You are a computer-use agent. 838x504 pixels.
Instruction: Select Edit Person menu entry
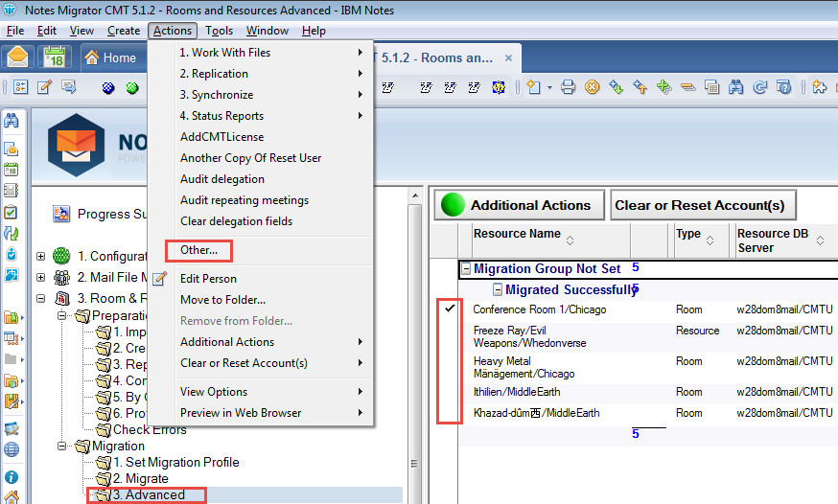pyautogui.click(x=208, y=278)
